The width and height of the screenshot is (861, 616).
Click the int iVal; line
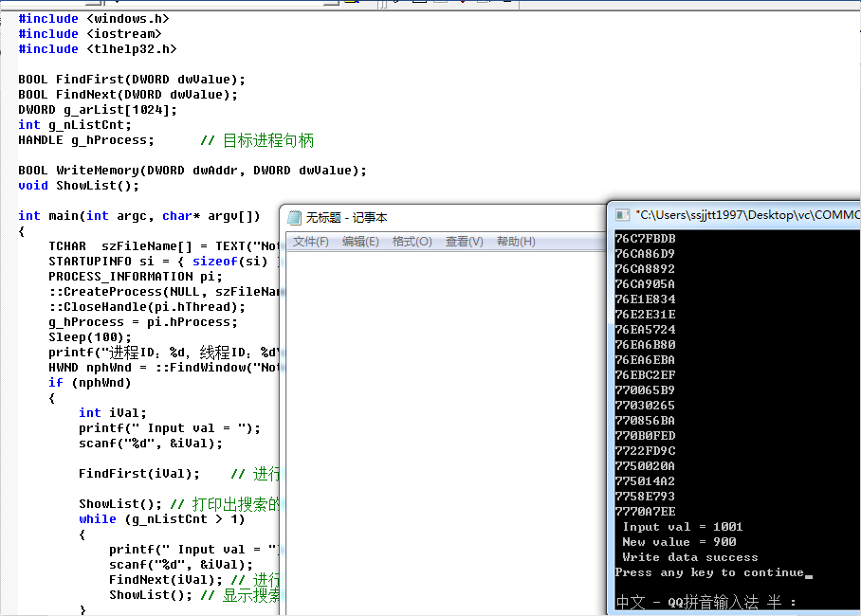point(113,413)
